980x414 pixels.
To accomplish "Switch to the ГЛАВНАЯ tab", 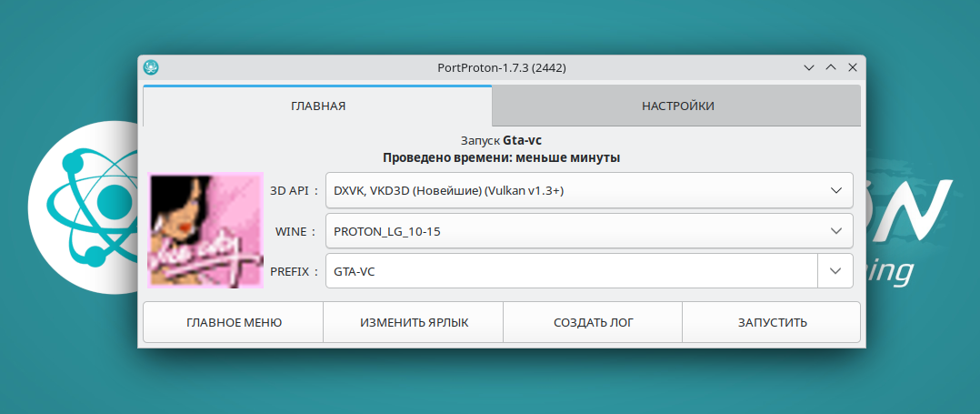I will click(x=317, y=106).
